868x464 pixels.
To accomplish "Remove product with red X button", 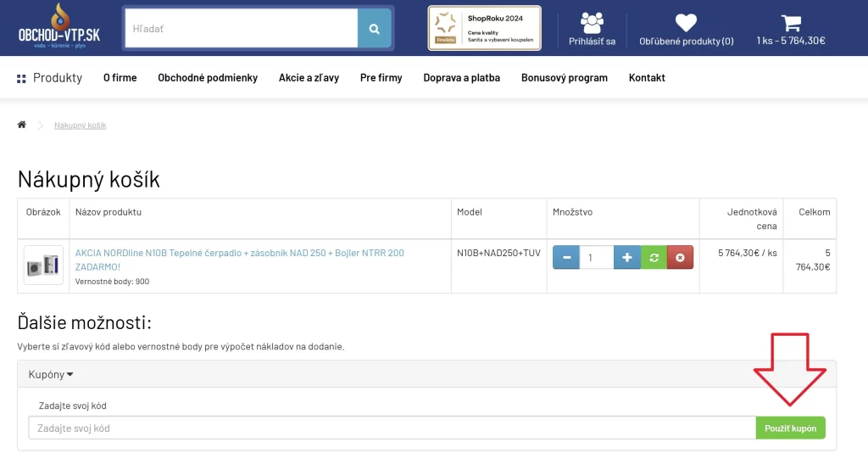I will (680, 257).
